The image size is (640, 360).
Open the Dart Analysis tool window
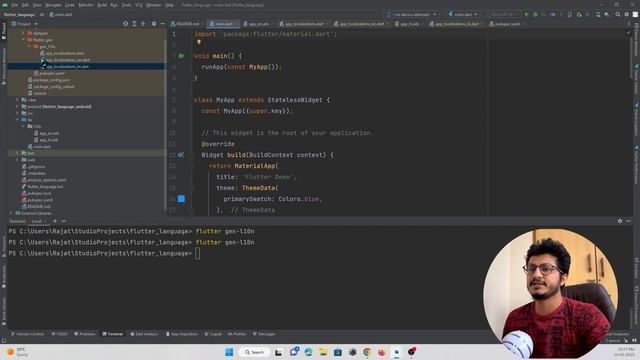pyautogui.click(x=144, y=334)
